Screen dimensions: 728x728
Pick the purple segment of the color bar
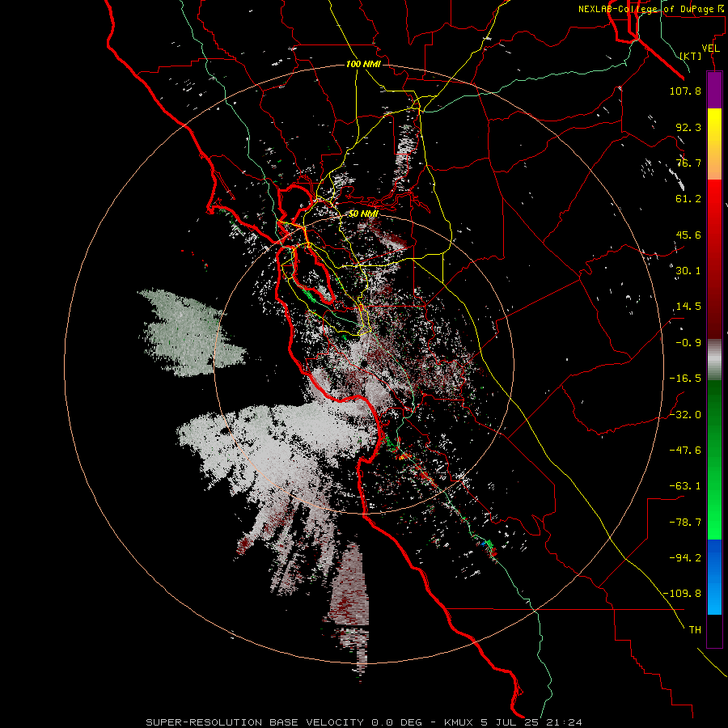tap(714, 91)
